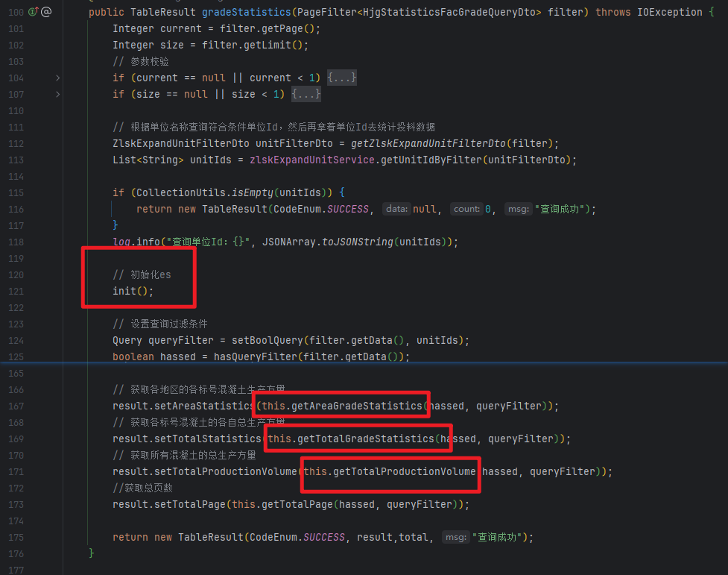Click the 'count:' parameter hint
This screenshot has width=728, height=575.
pos(466,209)
